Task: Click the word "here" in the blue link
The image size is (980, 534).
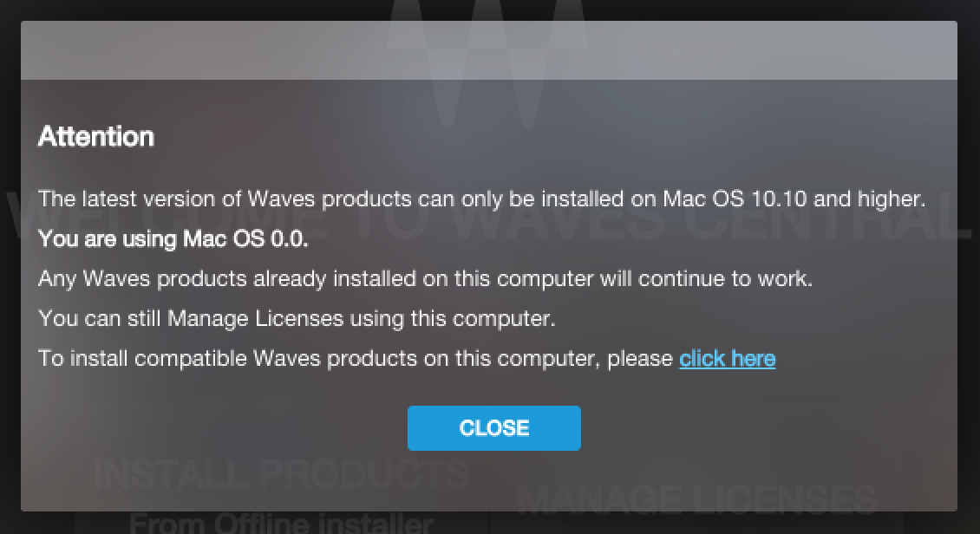Action: tap(753, 359)
